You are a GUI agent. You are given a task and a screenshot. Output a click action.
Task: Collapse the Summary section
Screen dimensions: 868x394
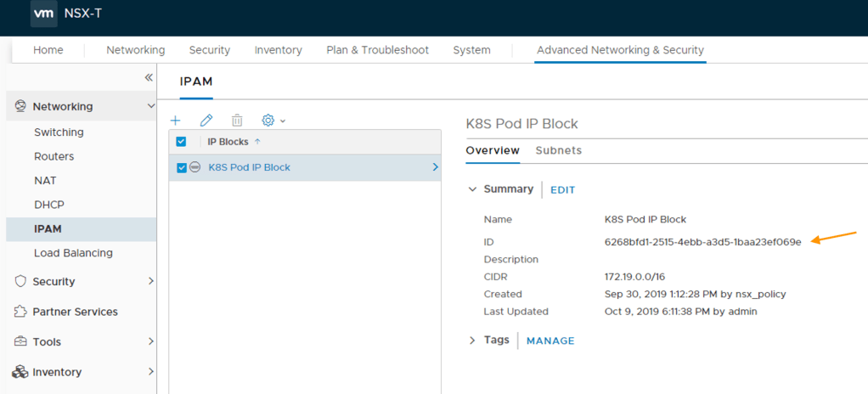tap(473, 189)
